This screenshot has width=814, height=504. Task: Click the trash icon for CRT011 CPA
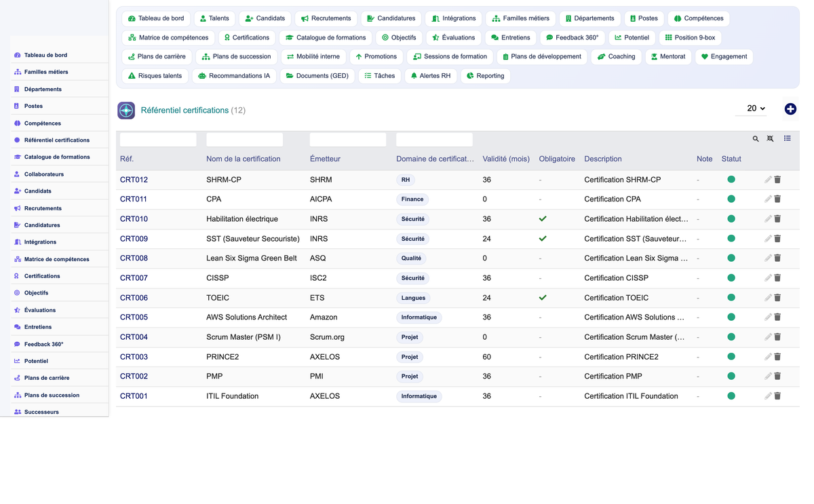click(777, 199)
